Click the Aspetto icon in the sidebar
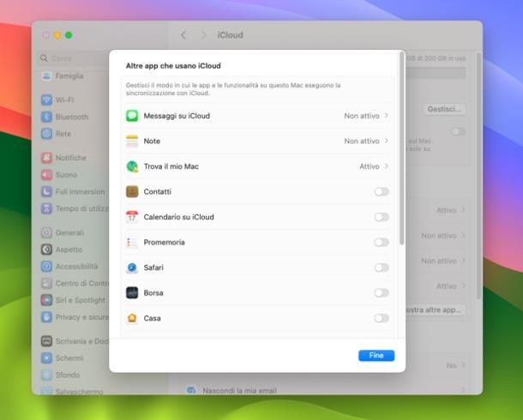523x420 pixels. click(x=46, y=249)
